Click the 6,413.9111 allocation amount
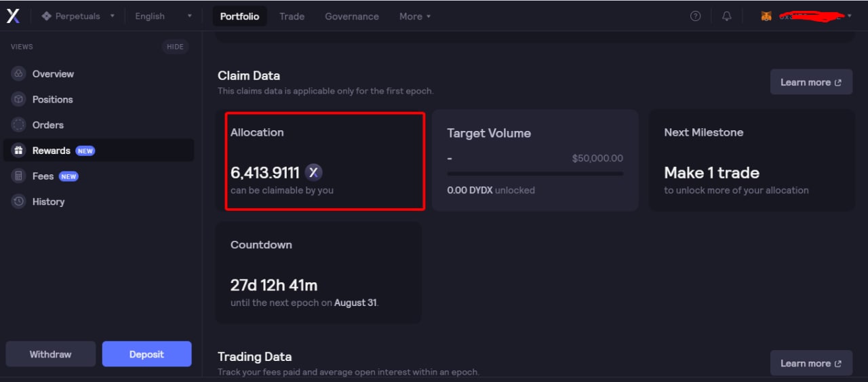 point(264,172)
